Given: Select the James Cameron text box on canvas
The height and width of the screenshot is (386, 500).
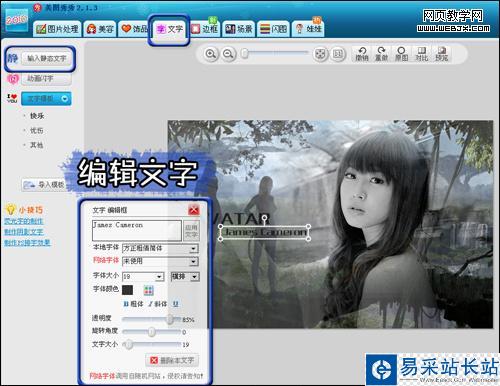Looking at the screenshot, I should point(264,232).
